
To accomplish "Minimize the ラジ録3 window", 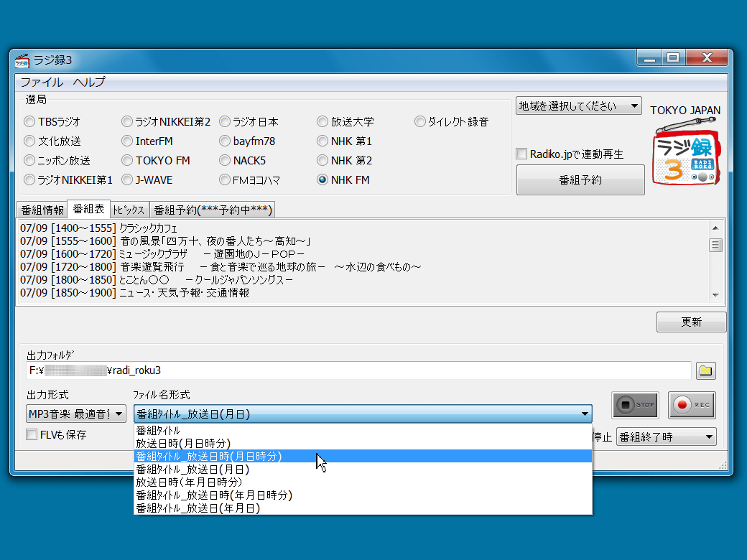I will tap(649, 58).
